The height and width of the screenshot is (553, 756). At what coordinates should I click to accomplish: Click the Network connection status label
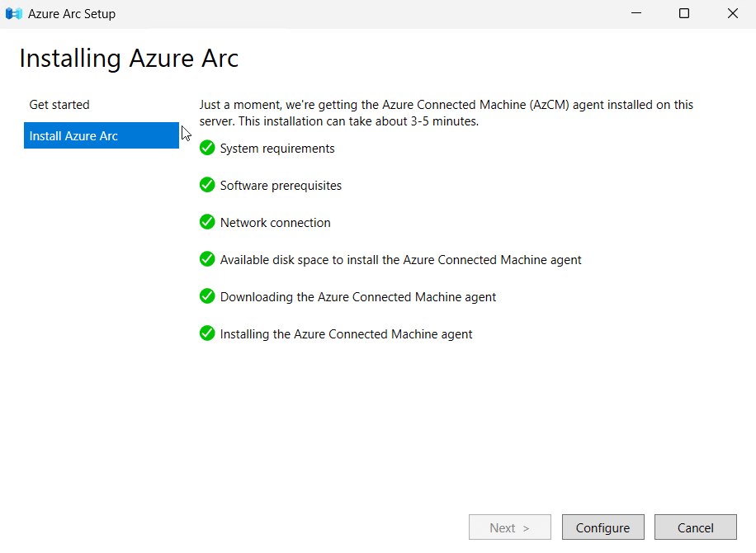coord(275,222)
